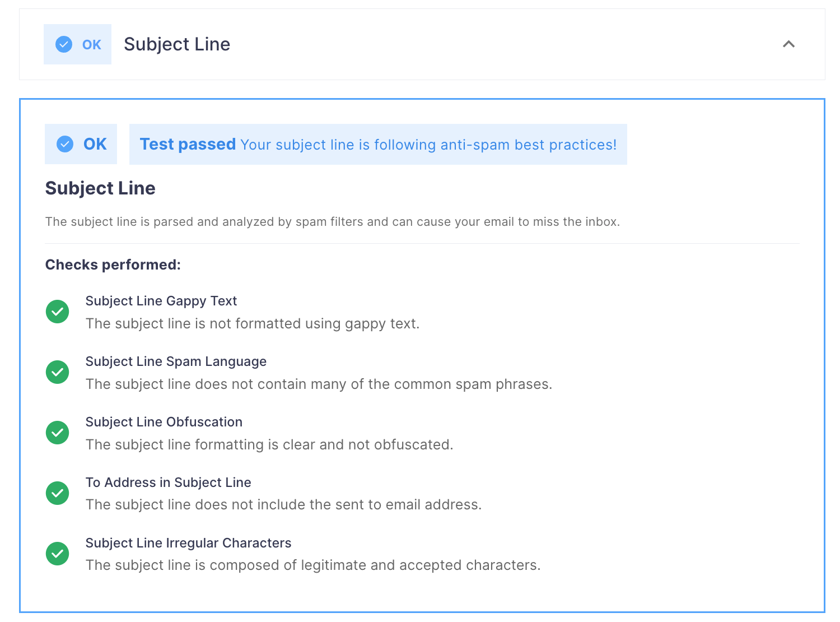This screenshot has width=840, height=622.
Task: Click the Checks performed heading
Action: (x=113, y=264)
